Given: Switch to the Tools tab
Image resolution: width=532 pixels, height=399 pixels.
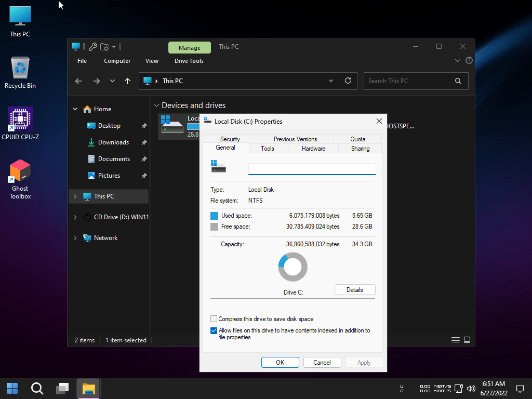Looking at the screenshot, I should click(268, 149).
